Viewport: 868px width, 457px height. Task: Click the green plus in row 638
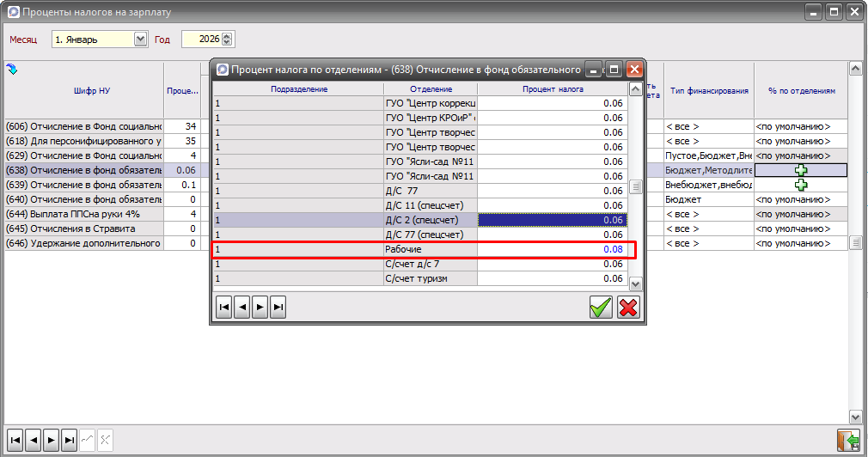801,170
